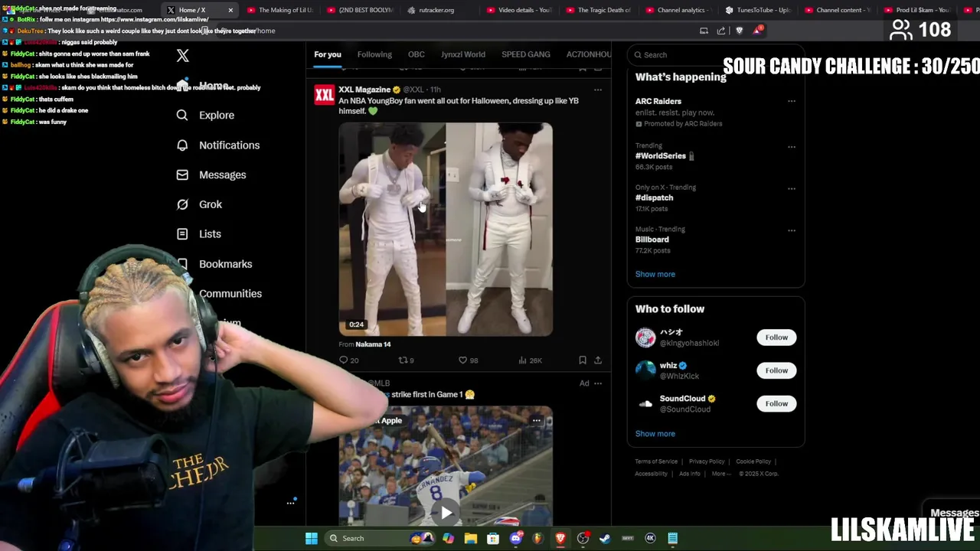Click the X search field
This screenshot has height=551, width=980.
pyautogui.click(x=715, y=55)
